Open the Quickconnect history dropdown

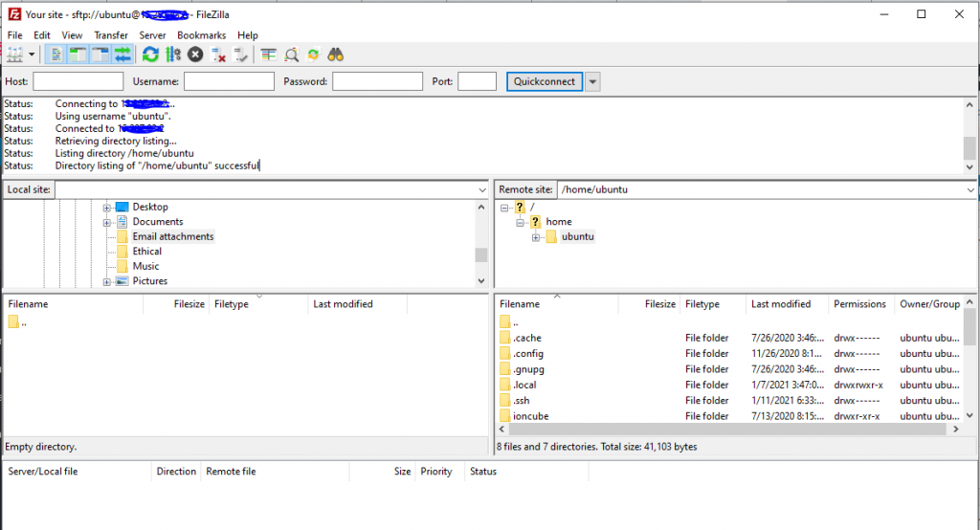click(x=592, y=81)
